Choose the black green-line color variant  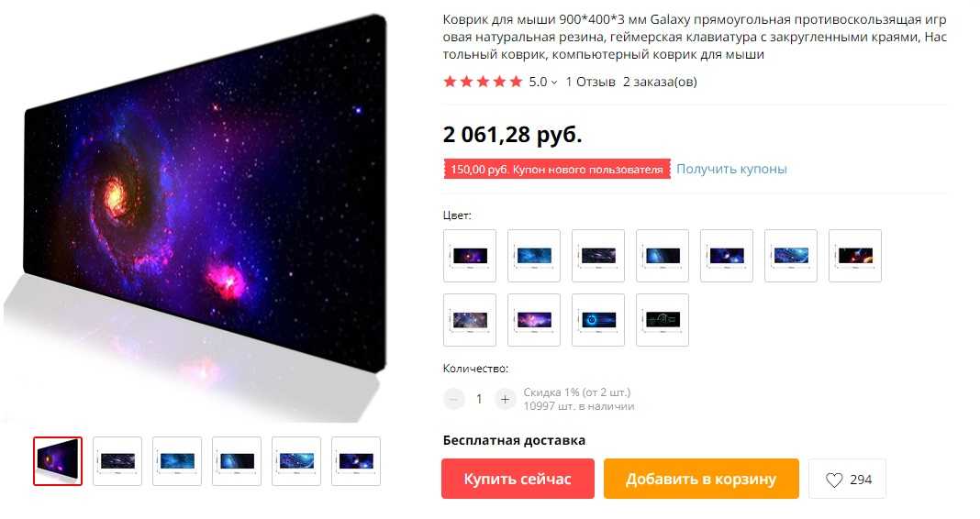click(x=663, y=320)
